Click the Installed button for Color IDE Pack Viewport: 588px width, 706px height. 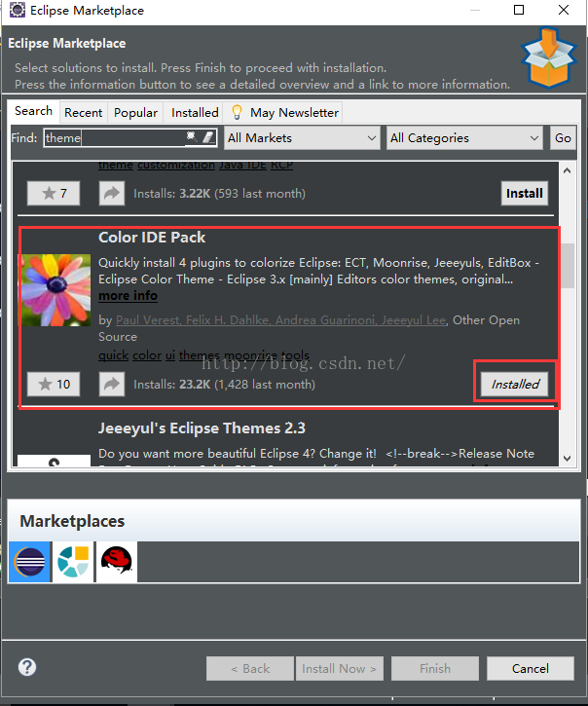click(x=515, y=384)
